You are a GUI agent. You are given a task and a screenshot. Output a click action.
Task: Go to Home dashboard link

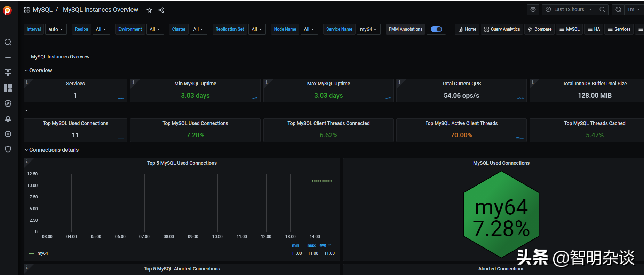pyautogui.click(x=467, y=29)
